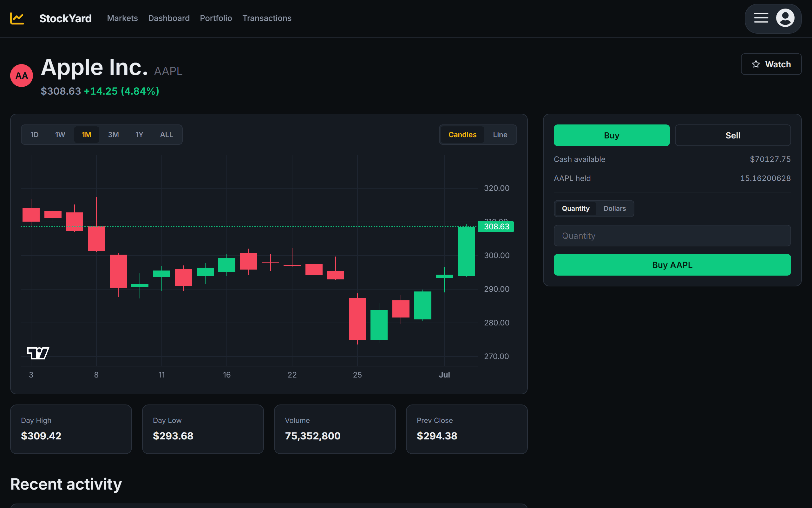Viewport: 812px width, 508px height.
Task: Click the user profile avatar icon
Action: coord(785,18)
